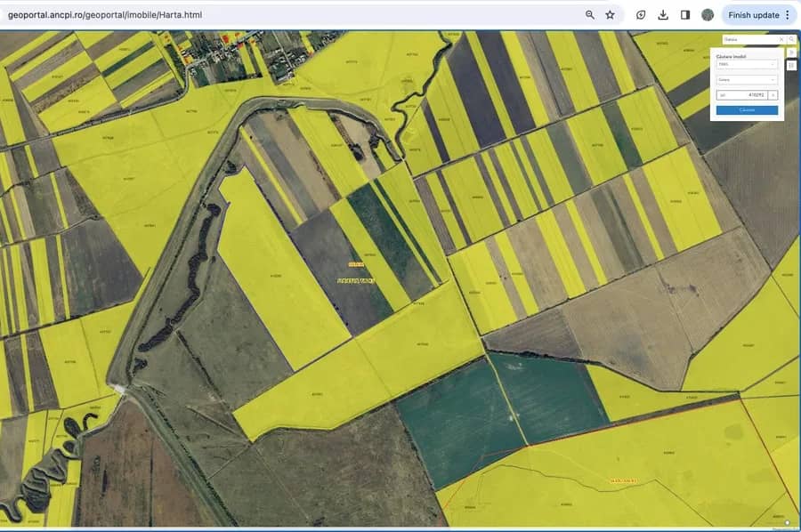Open the user profile avatar
Screen dimensions: 801x532
pos(708,15)
